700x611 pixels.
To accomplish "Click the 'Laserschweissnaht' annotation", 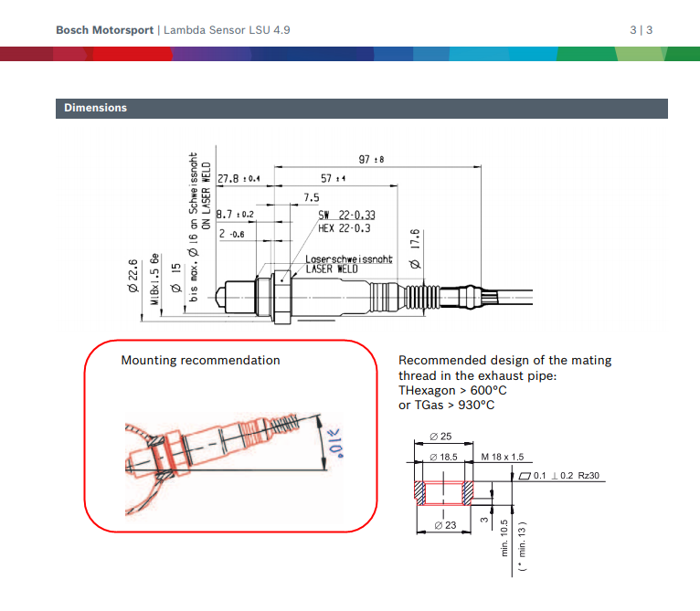I will pos(349,258).
